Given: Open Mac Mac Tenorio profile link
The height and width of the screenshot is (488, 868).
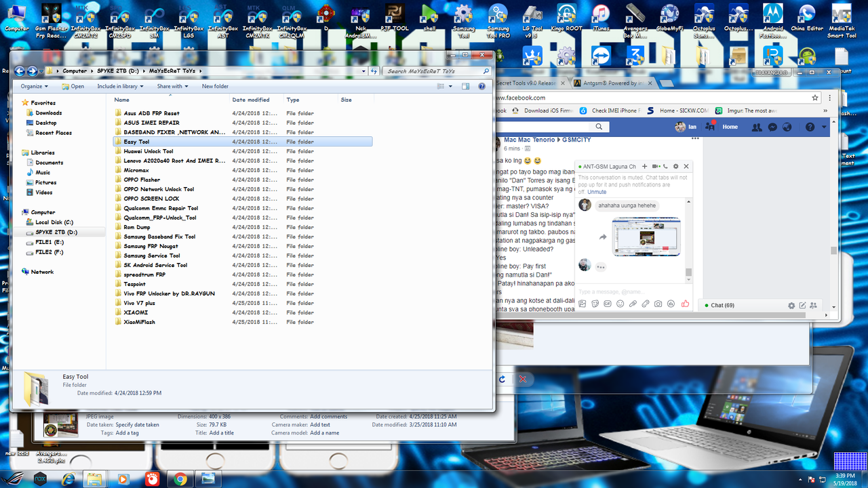Looking at the screenshot, I should click(x=529, y=140).
